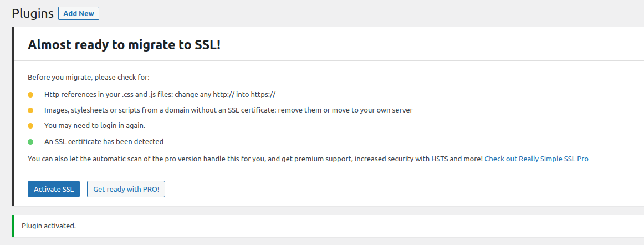This screenshot has width=644, height=245.
Task: Click green status dot for SSL certificate detected
Action: point(30,141)
